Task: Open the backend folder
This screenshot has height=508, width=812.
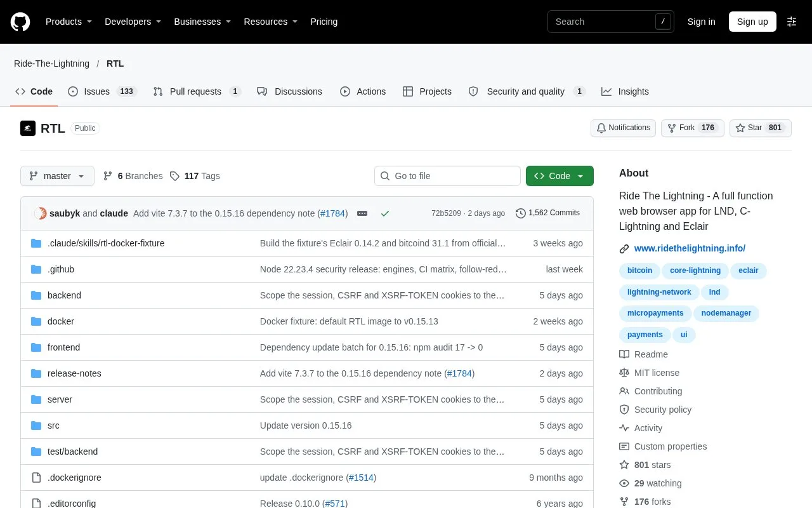Action: click(x=64, y=295)
